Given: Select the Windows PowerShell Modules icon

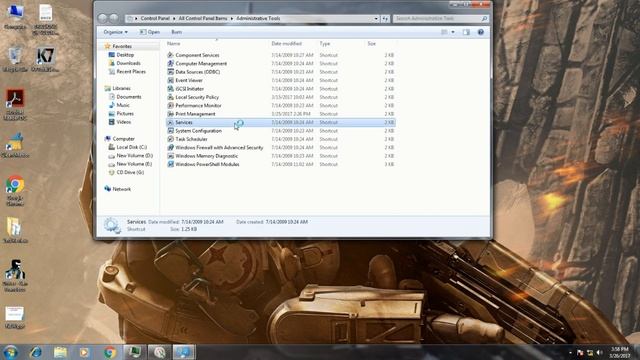Looking at the screenshot, I should (x=171, y=164).
